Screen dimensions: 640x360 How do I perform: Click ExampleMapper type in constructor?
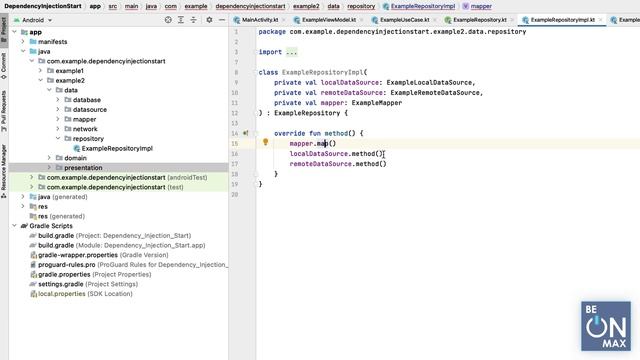point(377,103)
